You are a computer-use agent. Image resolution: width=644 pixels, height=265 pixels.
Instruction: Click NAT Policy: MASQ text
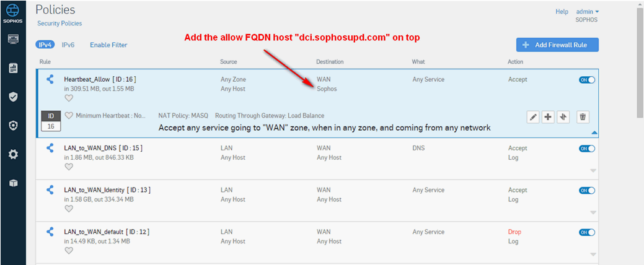pyautogui.click(x=184, y=116)
